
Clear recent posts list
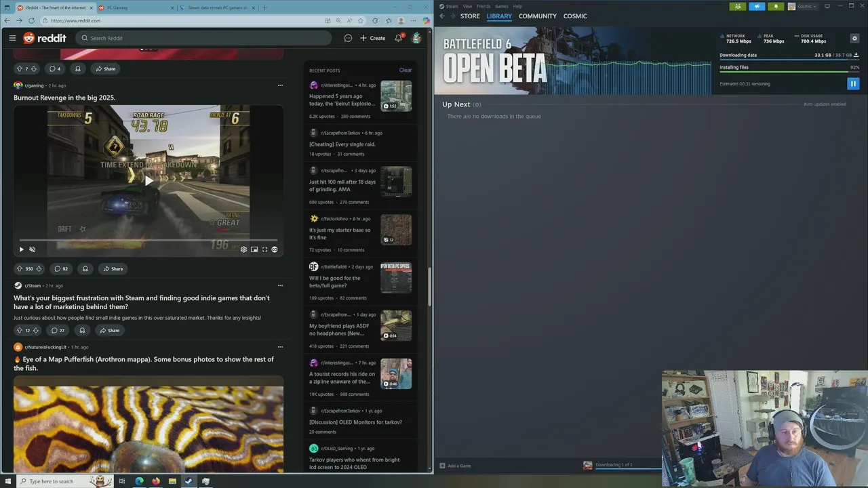coord(405,70)
